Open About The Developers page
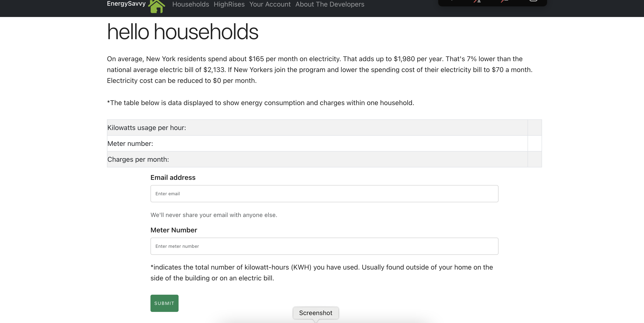The width and height of the screenshot is (644, 323). 329,4
